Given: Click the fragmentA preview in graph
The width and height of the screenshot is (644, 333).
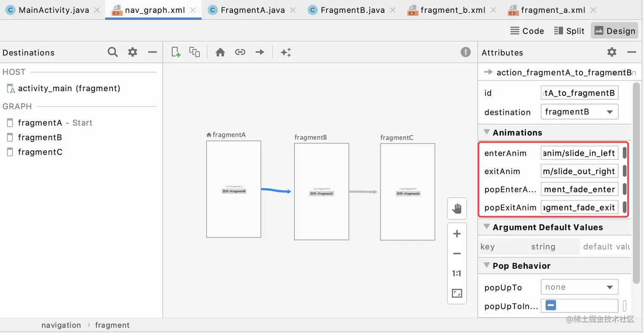Looking at the screenshot, I should [x=233, y=189].
